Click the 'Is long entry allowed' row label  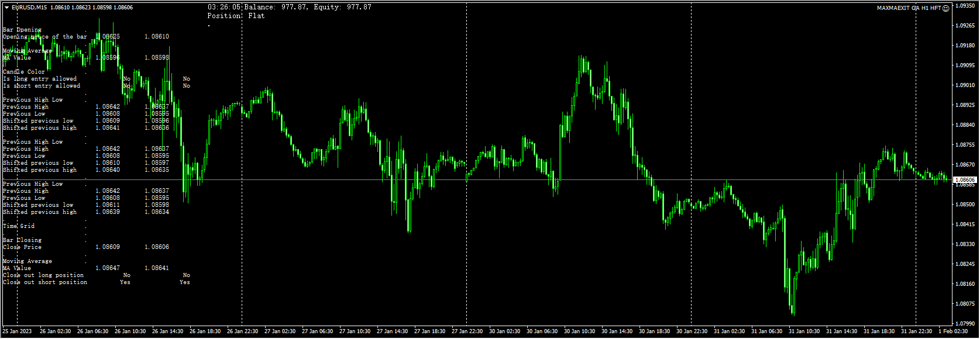click(40, 79)
